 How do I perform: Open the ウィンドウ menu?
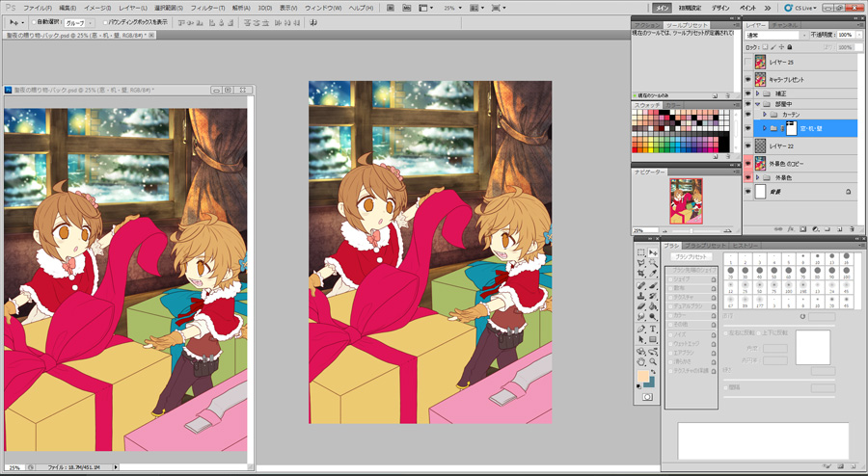click(x=323, y=9)
